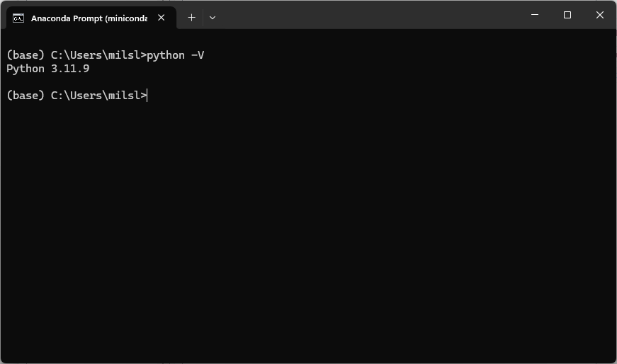Screen dimensions: 617x364
Task: Click the word "python" in the typed command
Action: click(x=166, y=55)
